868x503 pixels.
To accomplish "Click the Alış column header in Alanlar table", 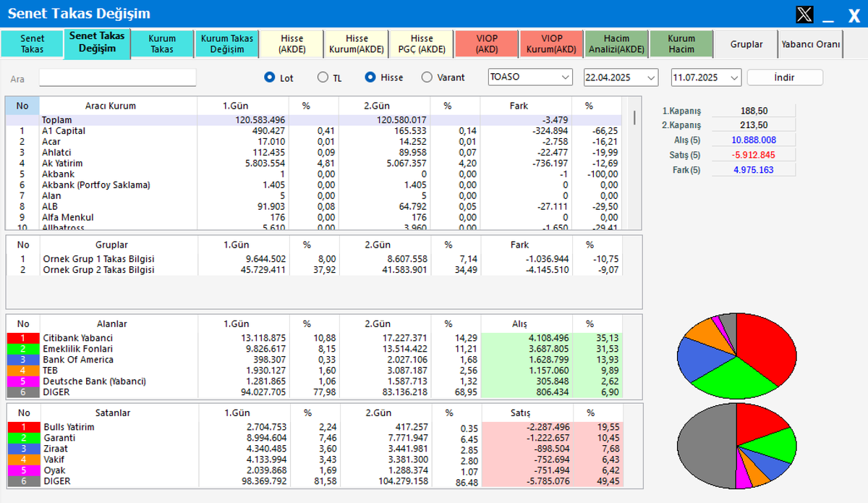I will (519, 324).
